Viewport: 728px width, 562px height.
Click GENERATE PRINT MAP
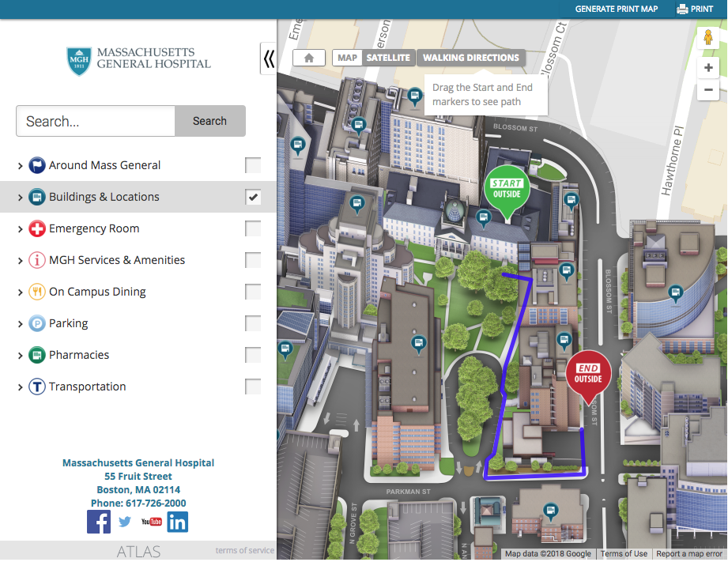pyautogui.click(x=616, y=9)
